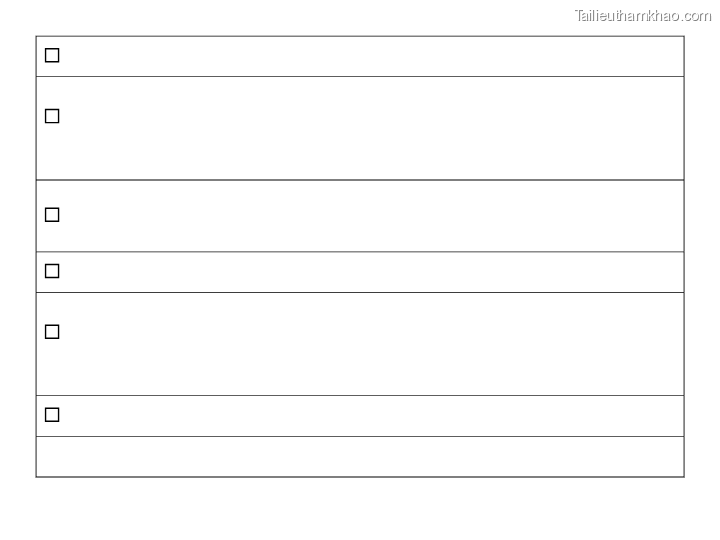
Task: Tick the checkbox in the first table row
Action: tap(52, 55)
